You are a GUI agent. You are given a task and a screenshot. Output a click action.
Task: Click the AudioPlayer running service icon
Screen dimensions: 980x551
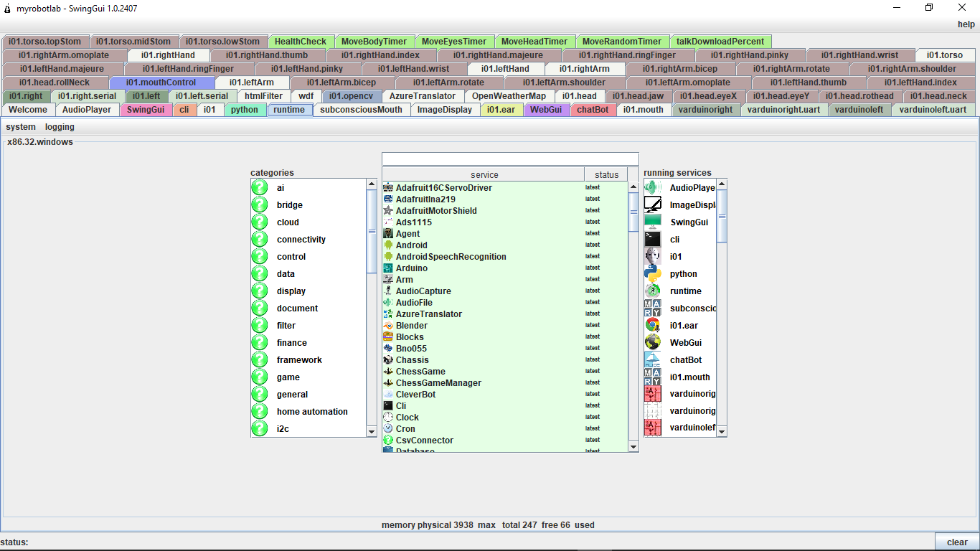tap(652, 188)
